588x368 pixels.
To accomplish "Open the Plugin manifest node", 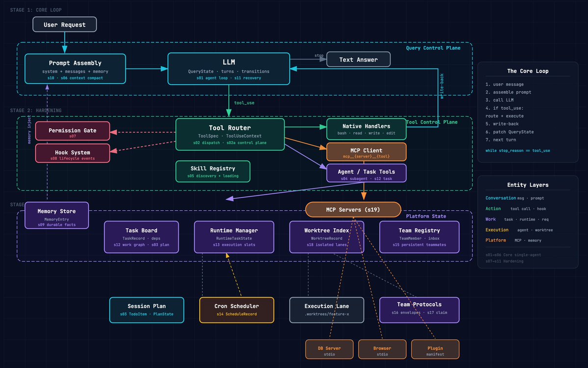I will click(435, 349).
